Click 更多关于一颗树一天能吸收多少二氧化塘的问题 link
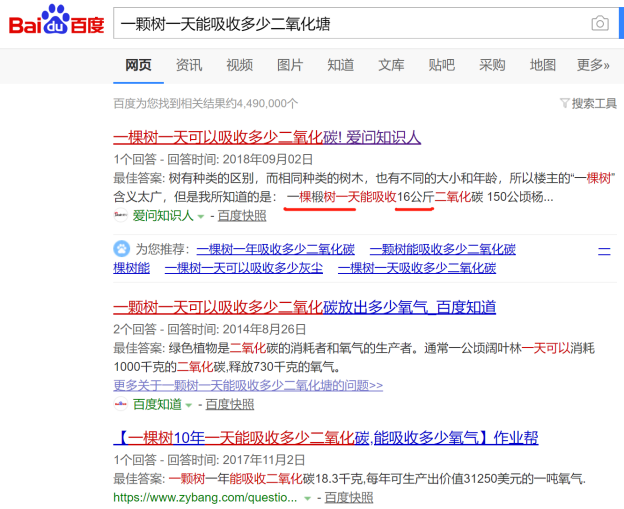Screen dimensions: 624x509 (x=248, y=385)
